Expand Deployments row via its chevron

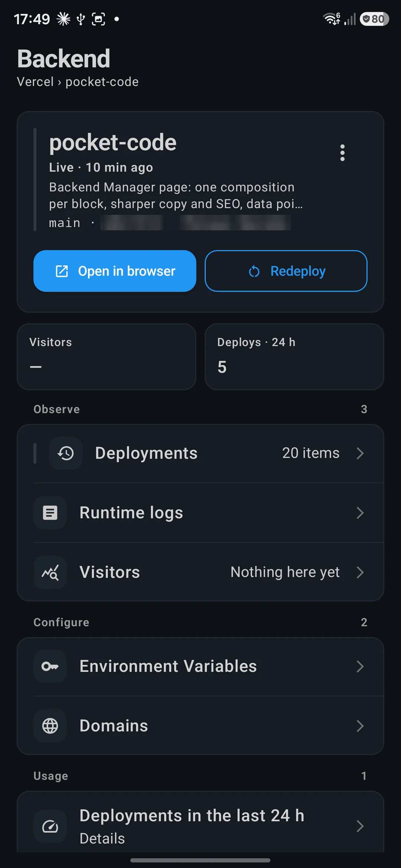[360, 453]
